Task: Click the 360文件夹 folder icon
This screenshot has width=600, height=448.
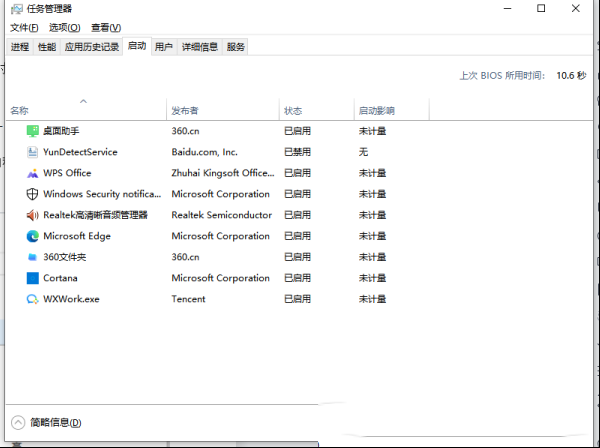Action: pos(33,257)
